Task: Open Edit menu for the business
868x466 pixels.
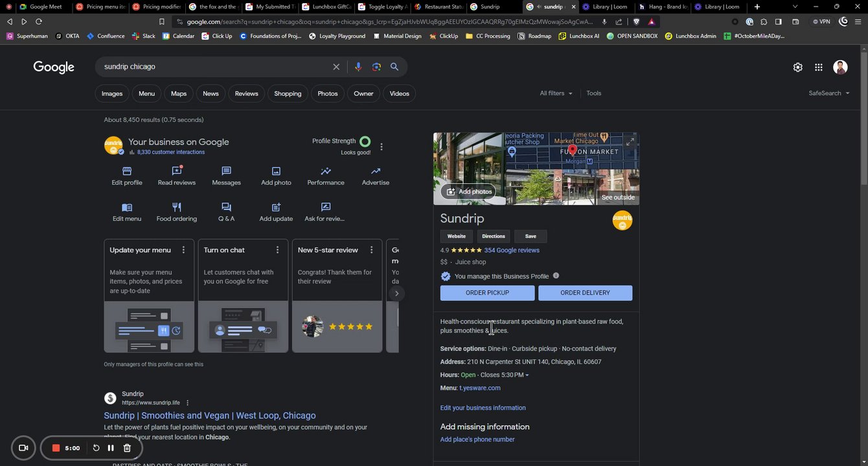Action: (127, 212)
